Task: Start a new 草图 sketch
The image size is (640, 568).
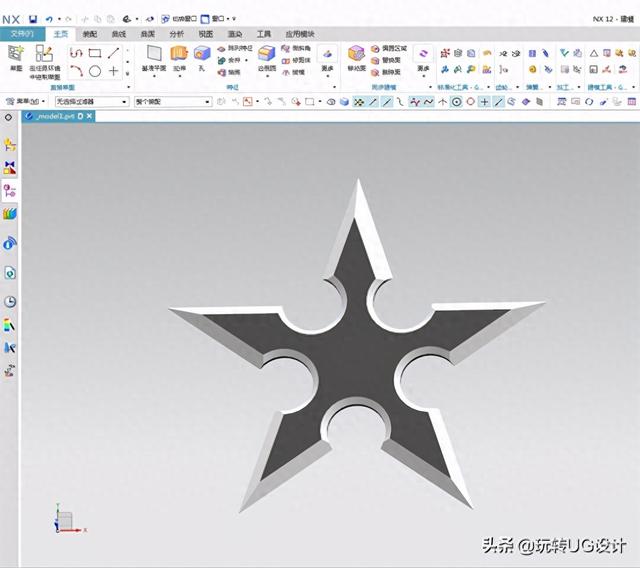Action: click(x=16, y=58)
